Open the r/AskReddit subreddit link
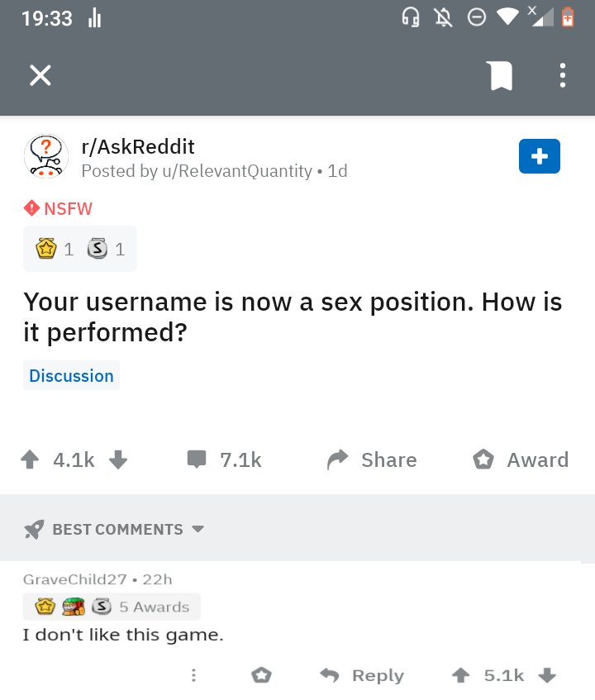This screenshot has width=595, height=700. pyautogui.click(x=138, y=146)
